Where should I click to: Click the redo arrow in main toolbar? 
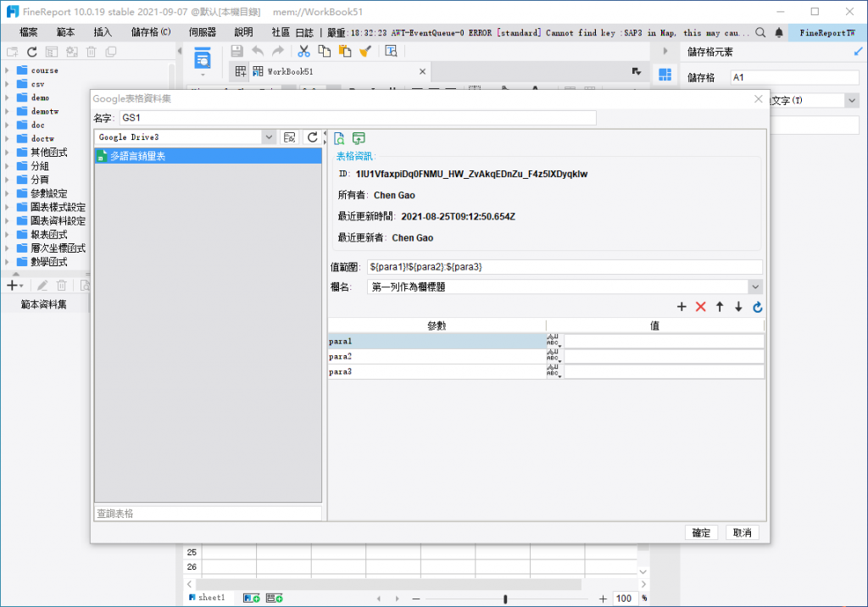[x=278, y=52]
